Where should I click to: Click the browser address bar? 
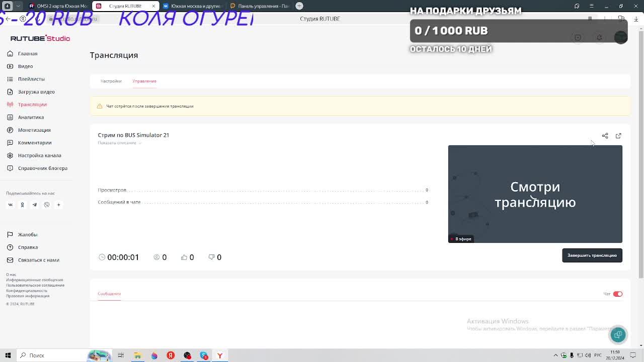(320, 19)
